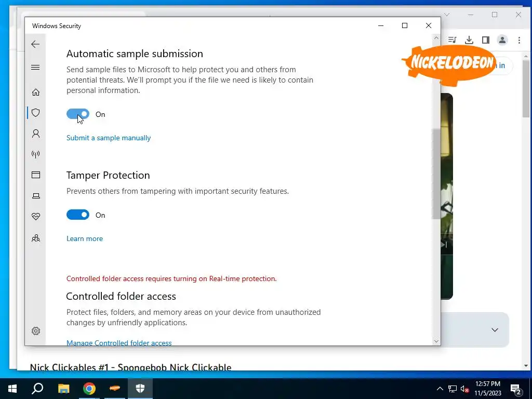The height and width of the screenshot is (399, 532).
Task: Toggle Chrome side panel icon
Action: 486,40
